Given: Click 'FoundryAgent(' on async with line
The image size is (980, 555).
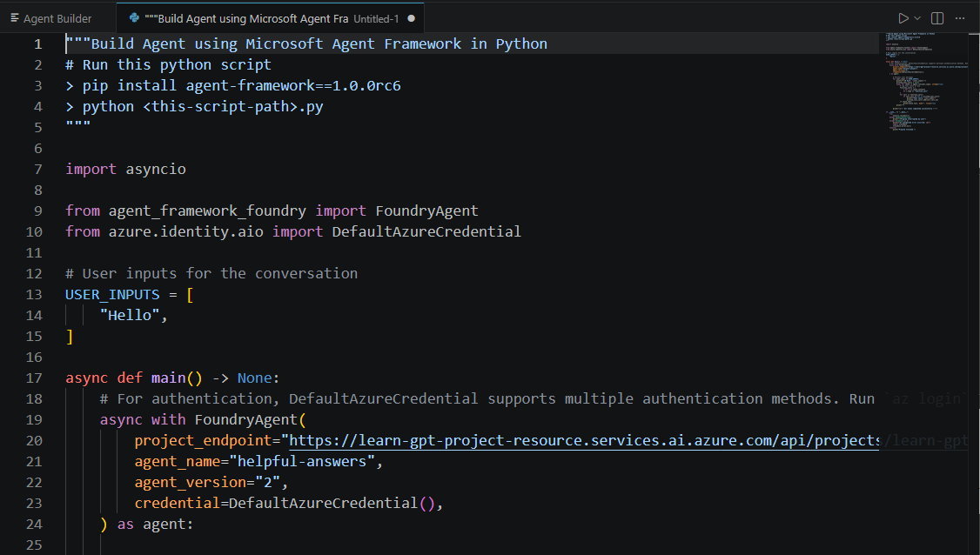Looking at the screenshot, I should [250, 420].
